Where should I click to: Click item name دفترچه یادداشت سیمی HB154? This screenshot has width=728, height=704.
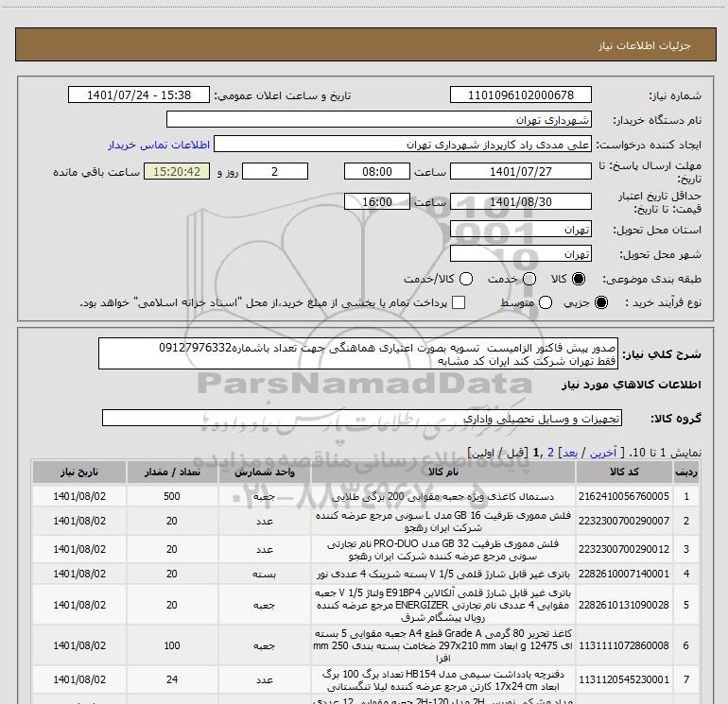click(x=442, y=679)
